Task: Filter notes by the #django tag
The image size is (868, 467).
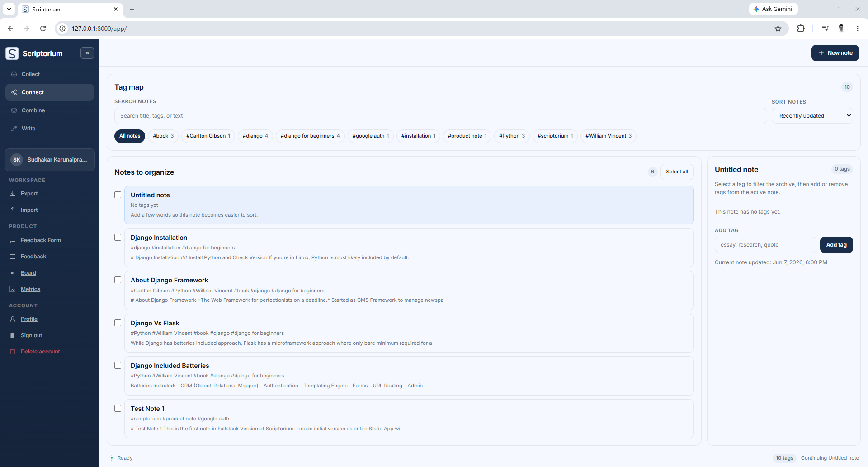Action: coord(255,136)
